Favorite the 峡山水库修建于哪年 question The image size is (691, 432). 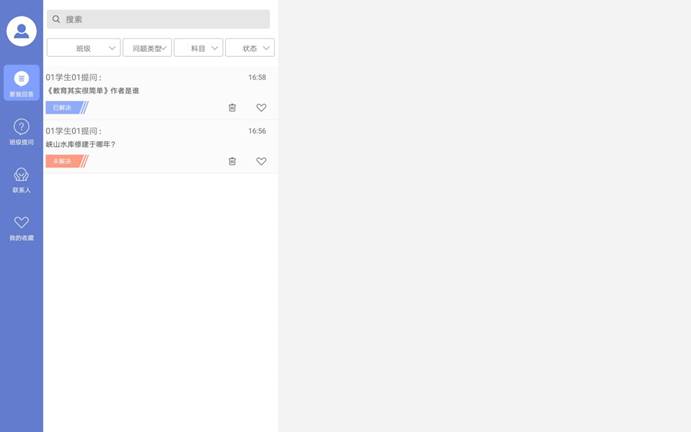pos(261,161)
